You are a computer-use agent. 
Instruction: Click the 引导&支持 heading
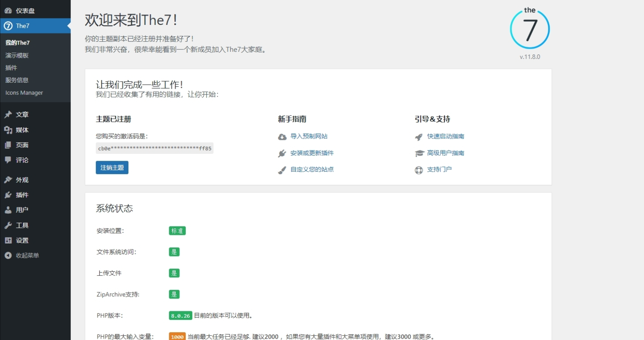point(432,119)
